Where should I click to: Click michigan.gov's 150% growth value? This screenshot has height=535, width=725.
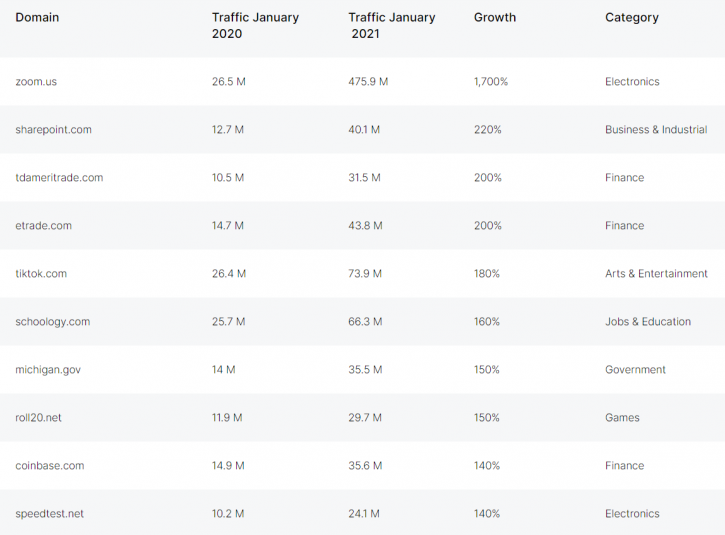(486, 370)
